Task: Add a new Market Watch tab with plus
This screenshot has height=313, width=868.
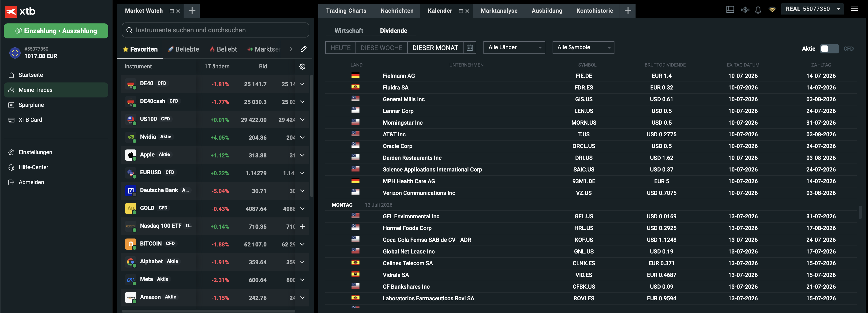Action: 192,11
